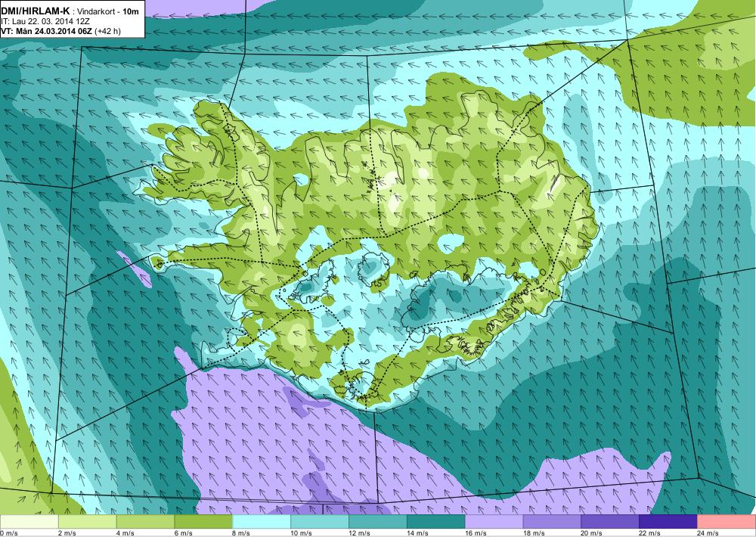Image resolution: width=756 pixels, height=537 pixels.
Task: Click the "0 m/s" legend label
Action: coord(8,533)
